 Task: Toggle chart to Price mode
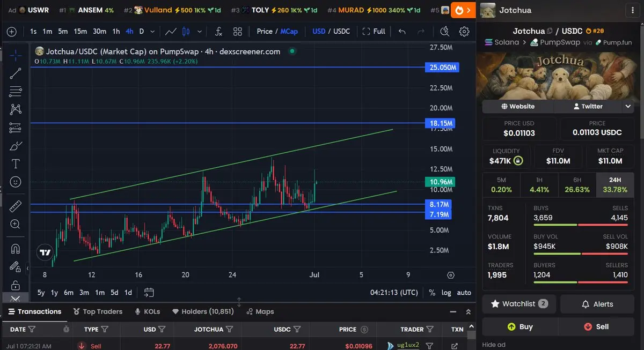pos(265,32)
